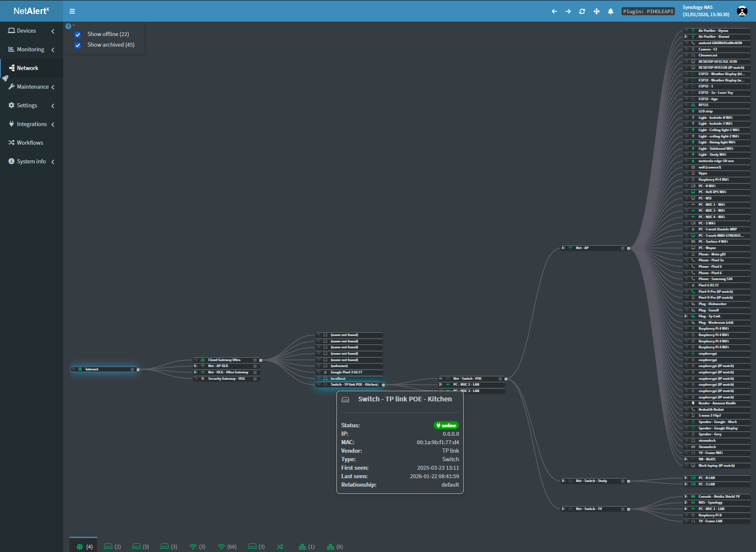Screen dimensions: 756x552
Task: Click the Plugin: PIHOLEAPI button
Action: 648,11
